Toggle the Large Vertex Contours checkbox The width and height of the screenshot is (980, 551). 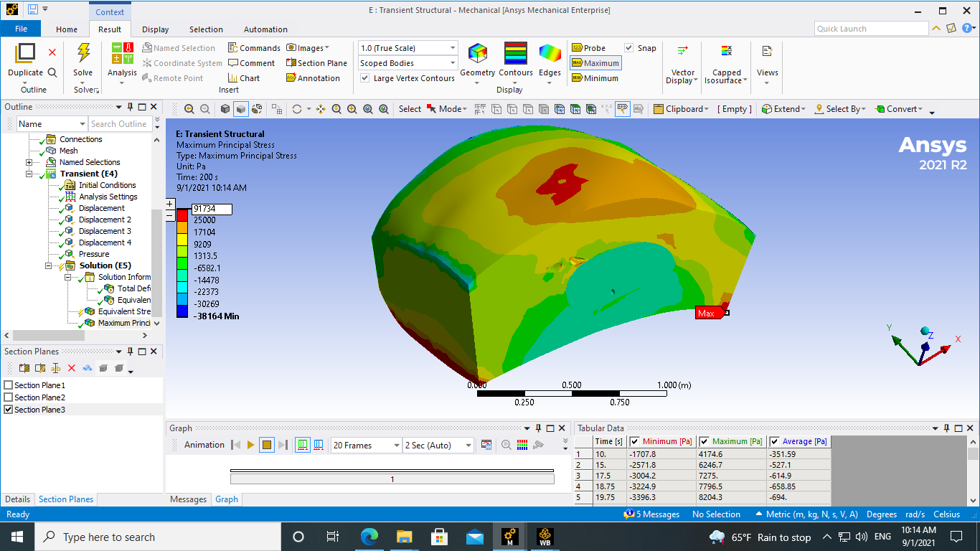tap(365, 78)
